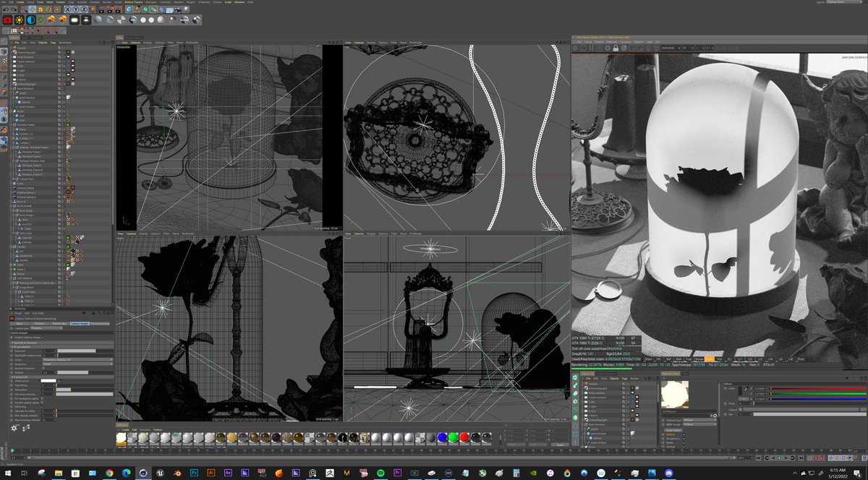The height and width of the screenshot is (480, 868).
Task: Click the half-moon Octane icon in second toolbar row
Action: pos(31,20)
